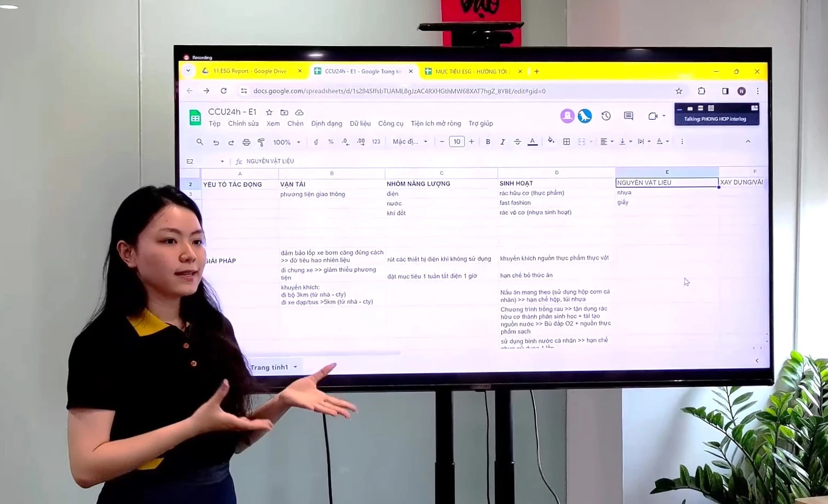The height and width of the screenshot is (504, 828).
Task: Open the search menus magnifier icon
Action: [200, 142]
